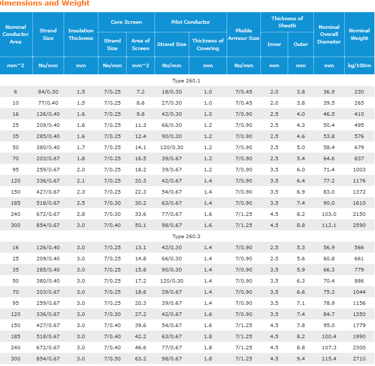Viewport: 375px width, 366px height.
Task: Click the overall diameter value '112.1'
Action: 329,225
